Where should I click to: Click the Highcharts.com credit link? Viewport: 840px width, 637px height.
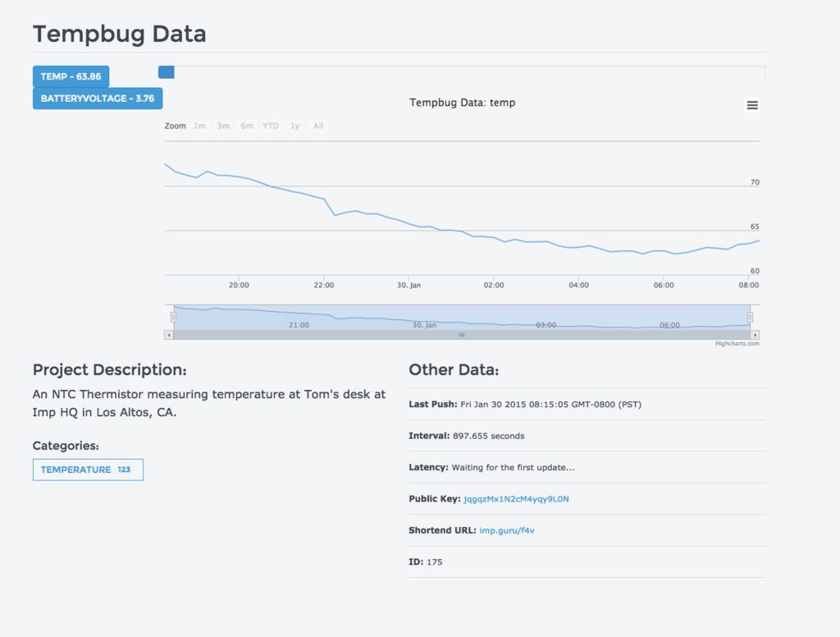point(737,344)
